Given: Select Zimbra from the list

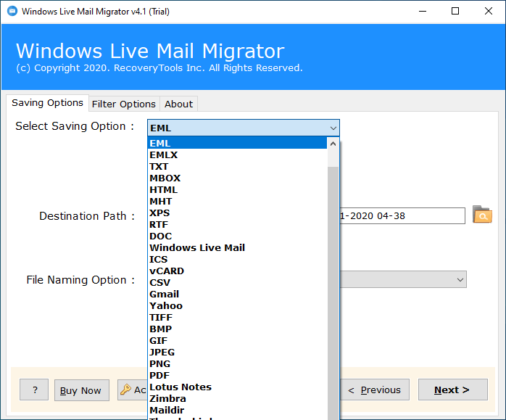Looking at the screenshot, I should click(x=237, y=399).
